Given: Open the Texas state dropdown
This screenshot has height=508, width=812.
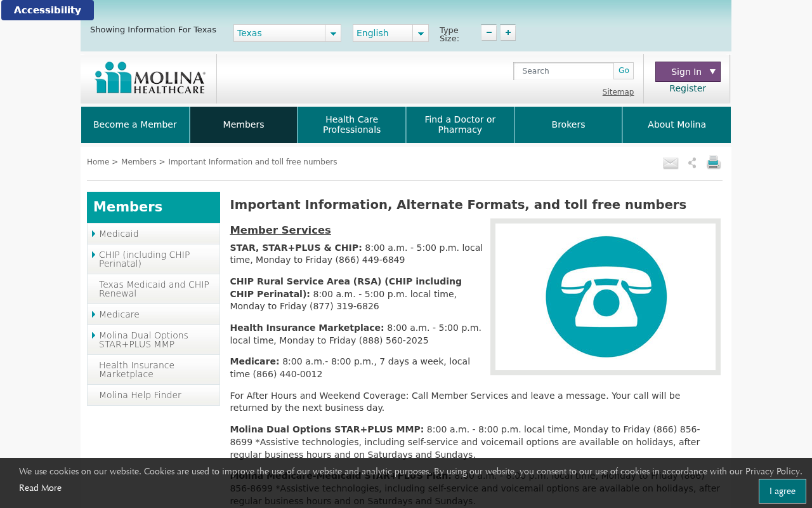Looking at the screenshot, I should pos(287,33).
